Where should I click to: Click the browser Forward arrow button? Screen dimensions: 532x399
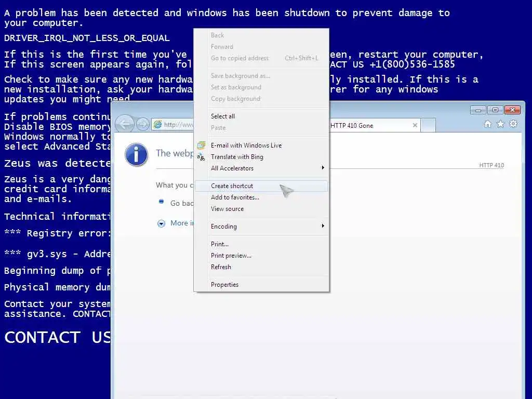(143, 124)
